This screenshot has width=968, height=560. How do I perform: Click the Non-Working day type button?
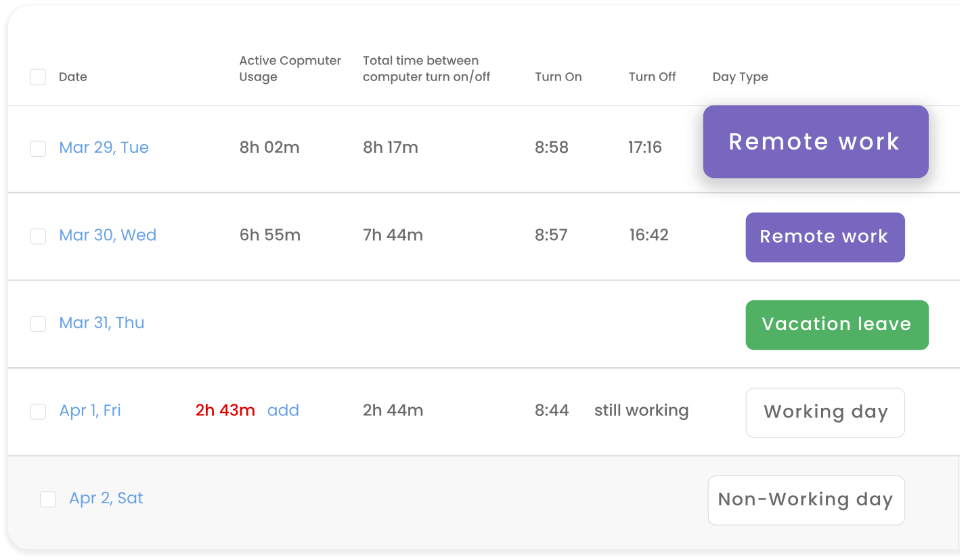806,500
